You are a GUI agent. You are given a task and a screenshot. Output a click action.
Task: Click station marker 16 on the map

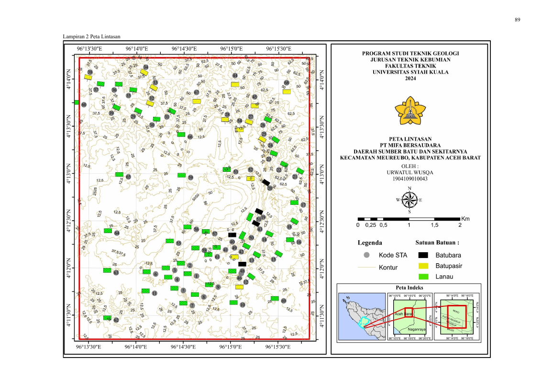pos(299,242)
